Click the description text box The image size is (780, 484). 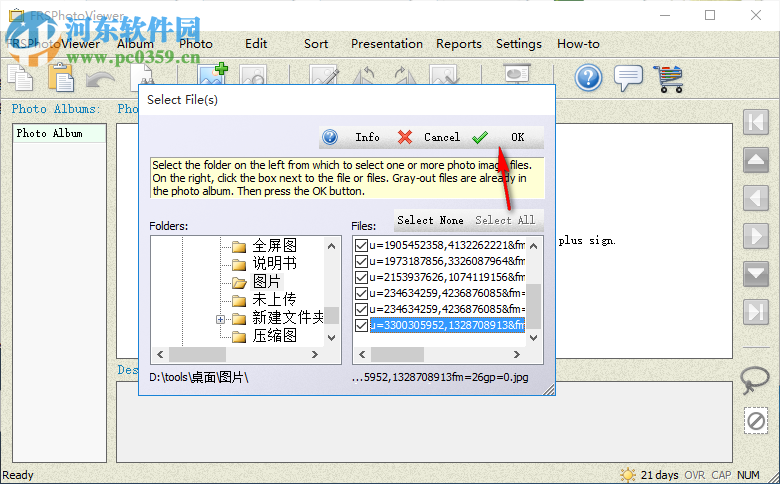pyautogui.click(x=424, y=422)
